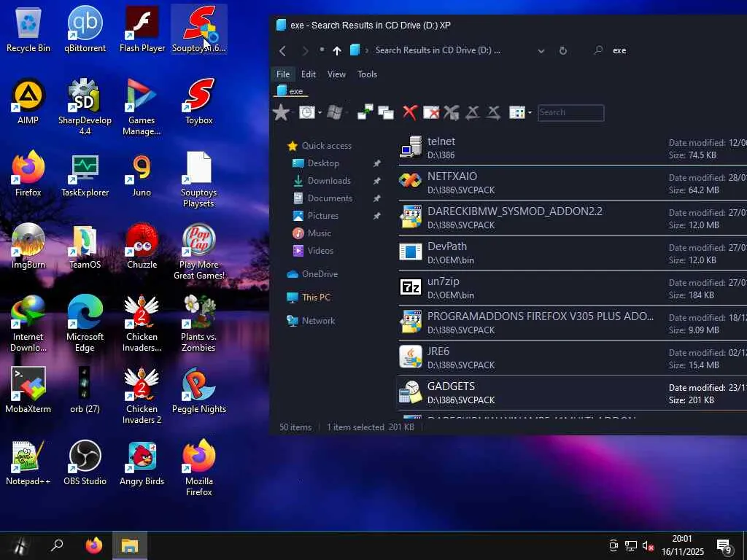Click the Windows flag toolbar icon

(335, 113)
